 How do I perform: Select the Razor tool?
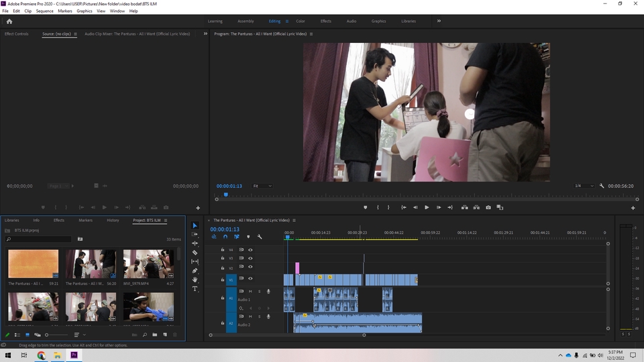[195, 253]
